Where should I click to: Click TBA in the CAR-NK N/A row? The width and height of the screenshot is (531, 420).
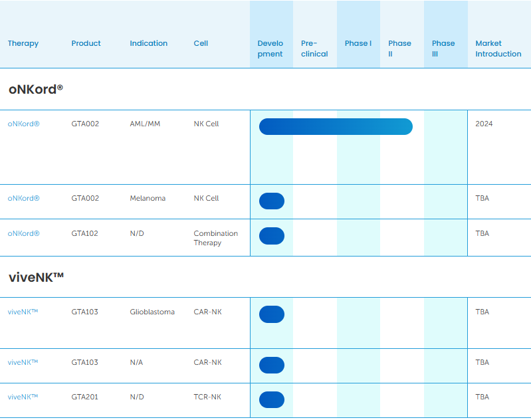click(482, 362)
